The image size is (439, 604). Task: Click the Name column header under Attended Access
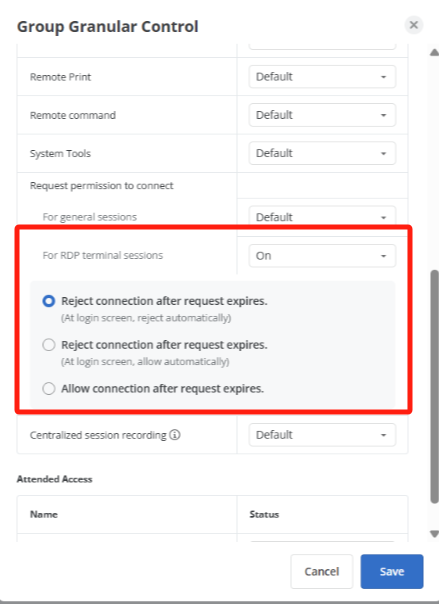[44, 515]
